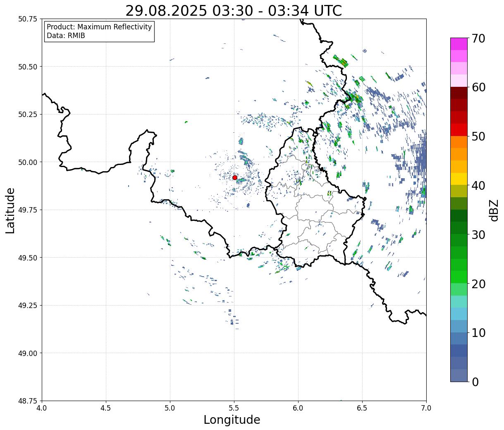Image resolution: width=504 pixels, height=430 pixels.
Task: Click the dBZ colorbar label
Action: pos(494,210)
